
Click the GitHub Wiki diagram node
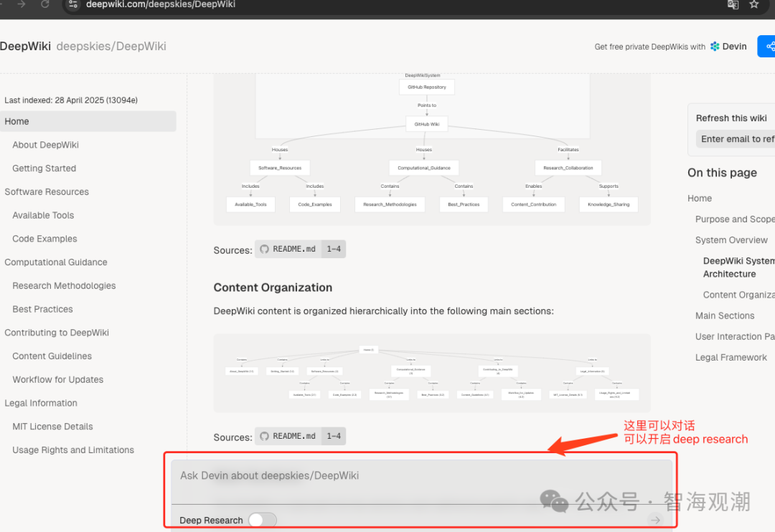[x=426, y=124]
